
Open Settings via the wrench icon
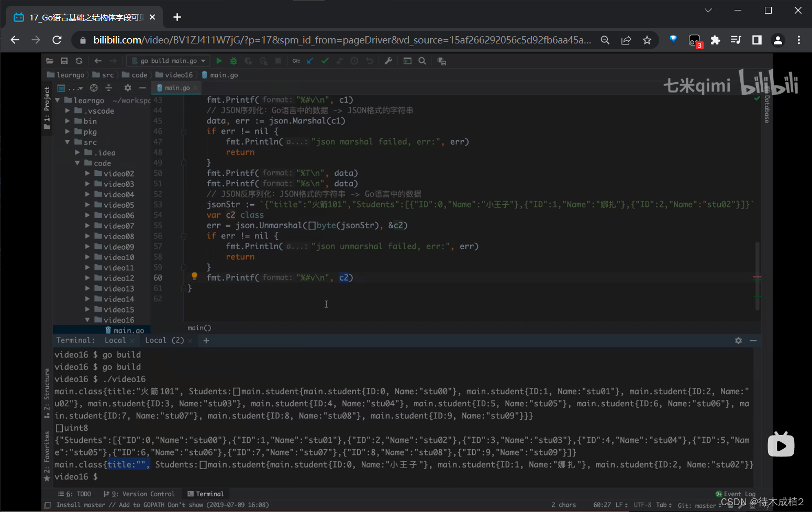point(388,61)
